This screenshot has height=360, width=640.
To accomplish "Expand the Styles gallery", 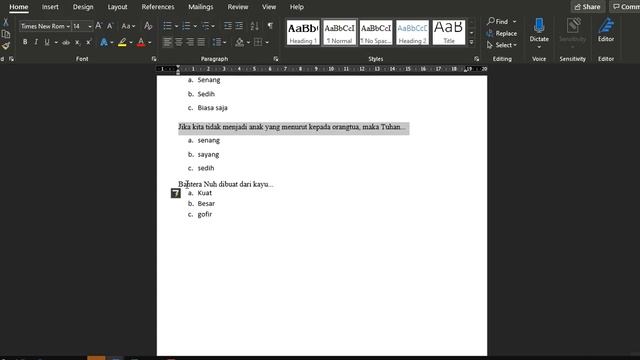I will (x=471, y=42).
